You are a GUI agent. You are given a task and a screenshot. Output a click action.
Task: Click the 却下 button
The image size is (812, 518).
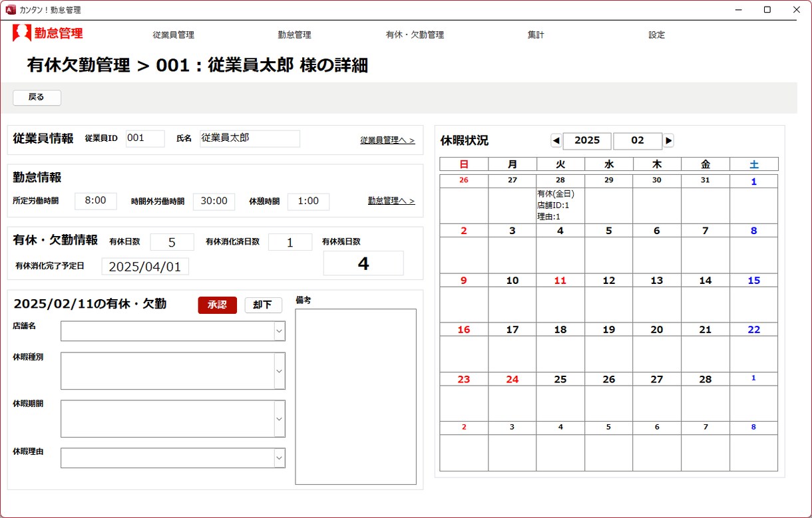click(263, 305)
